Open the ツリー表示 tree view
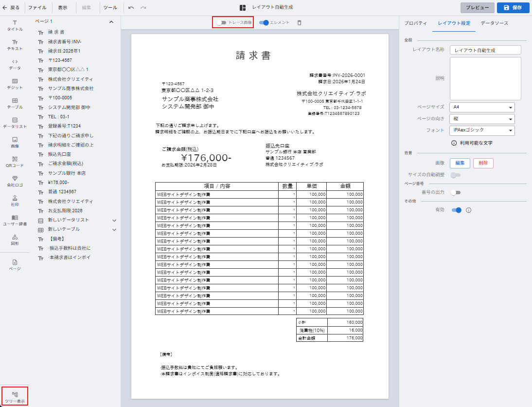This screenshot has width=532, height=407. (15, 397)
